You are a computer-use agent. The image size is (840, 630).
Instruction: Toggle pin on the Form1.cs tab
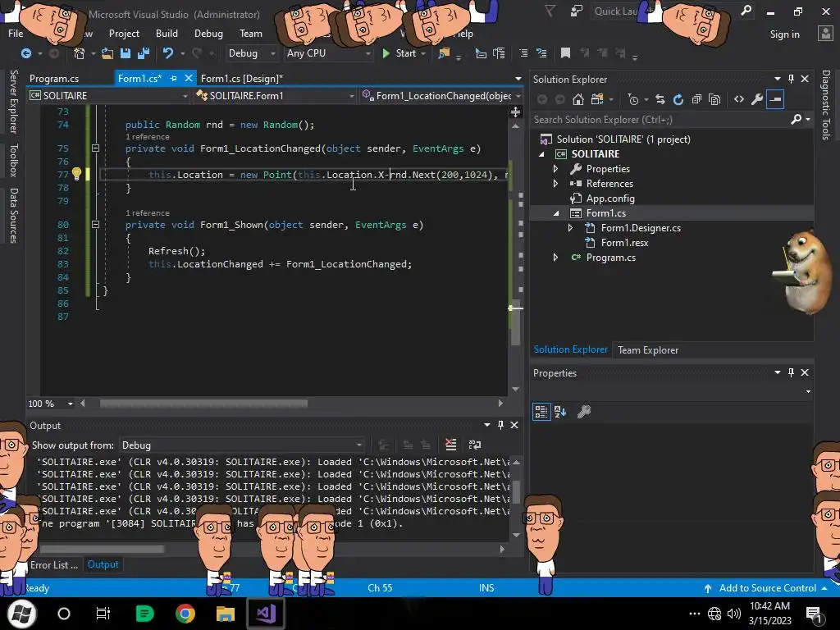tap(173, 78)
